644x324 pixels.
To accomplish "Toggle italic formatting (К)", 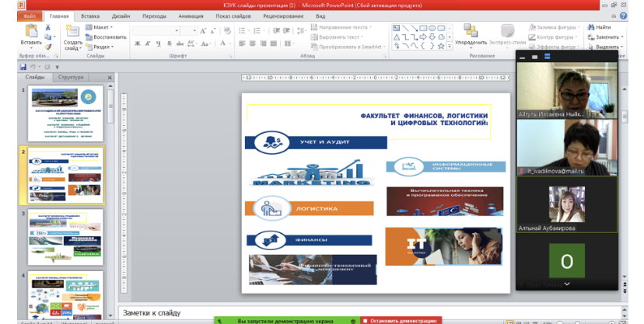I will pos(146,44).
